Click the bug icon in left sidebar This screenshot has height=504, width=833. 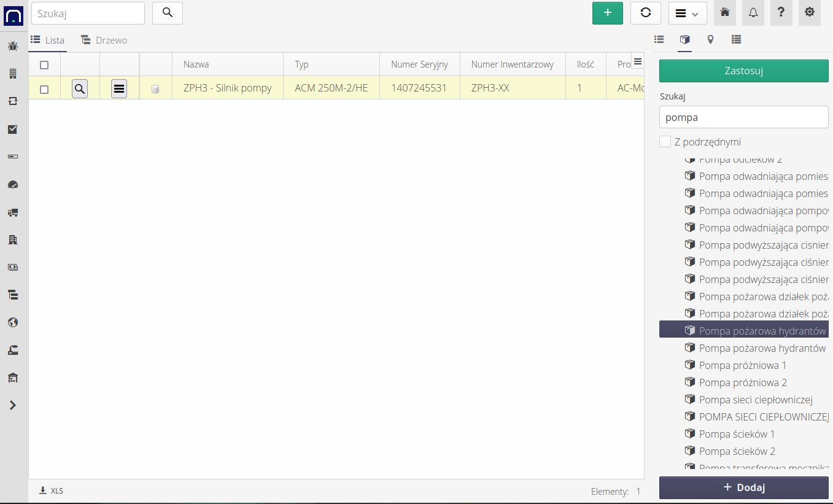12,46
